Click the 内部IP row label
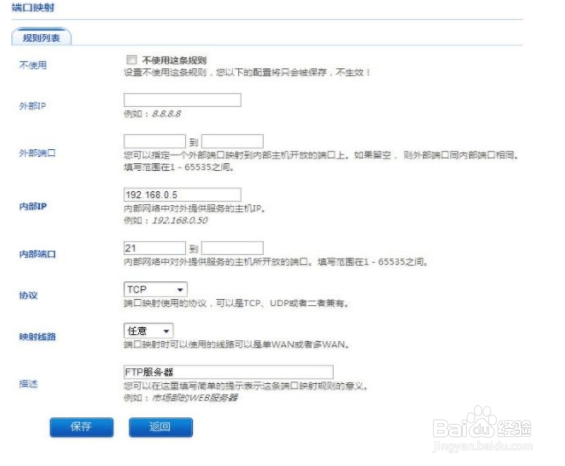The image size is (565, 466). tap(33, 206)
